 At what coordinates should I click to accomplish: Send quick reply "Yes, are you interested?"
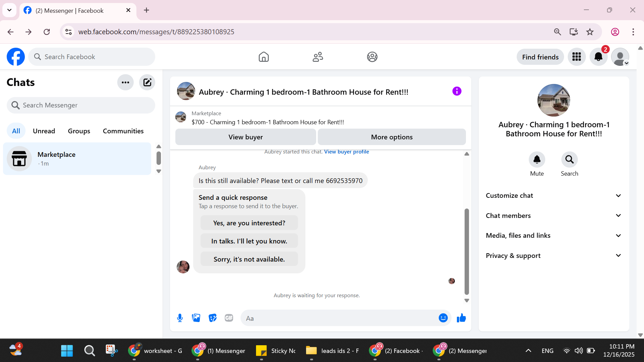coord(249,223)
